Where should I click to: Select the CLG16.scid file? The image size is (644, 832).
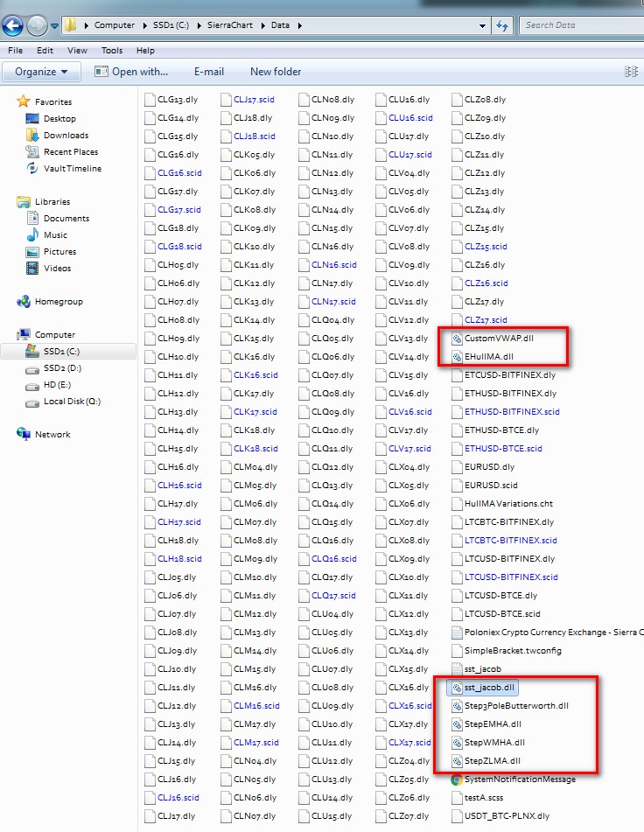173,173
